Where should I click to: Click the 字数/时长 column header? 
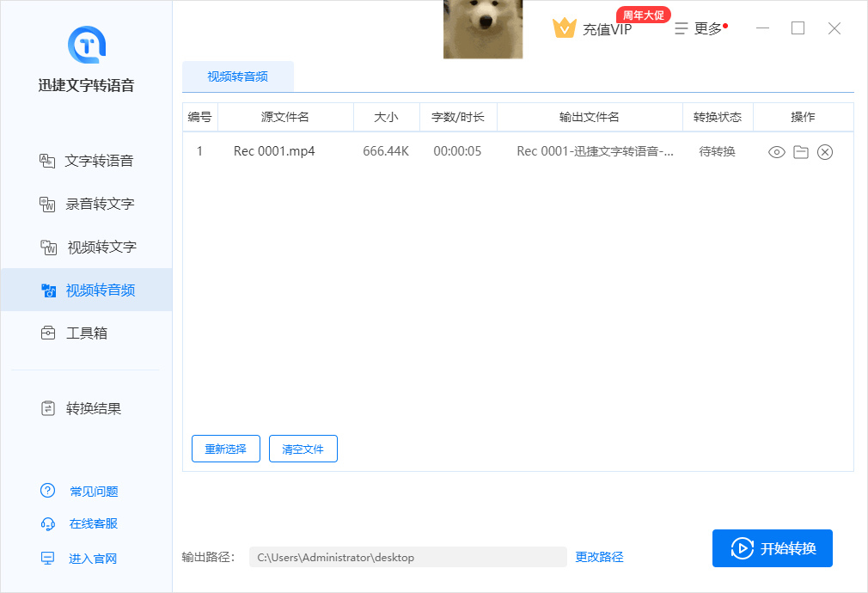click(x=458, y=117)
